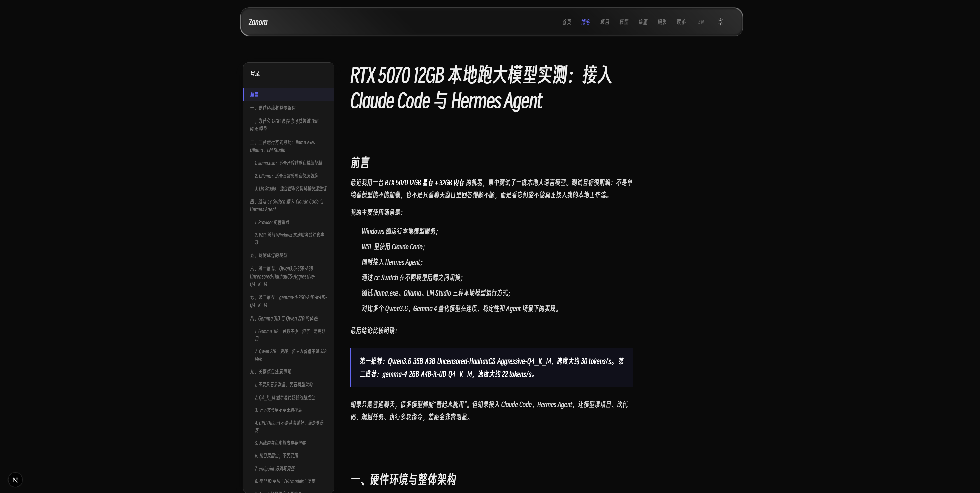Click list item 同时接入 Hermes Agent
980x493 pixels.
(392, 262)
